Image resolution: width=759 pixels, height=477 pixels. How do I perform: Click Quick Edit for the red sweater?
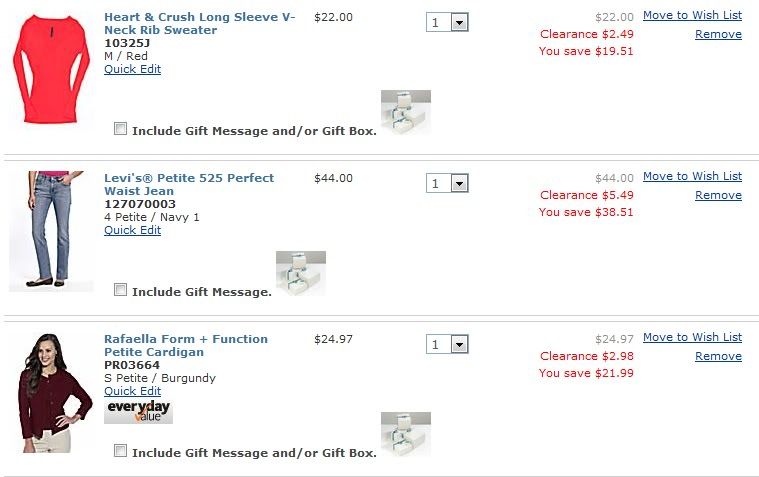(132, 69)
